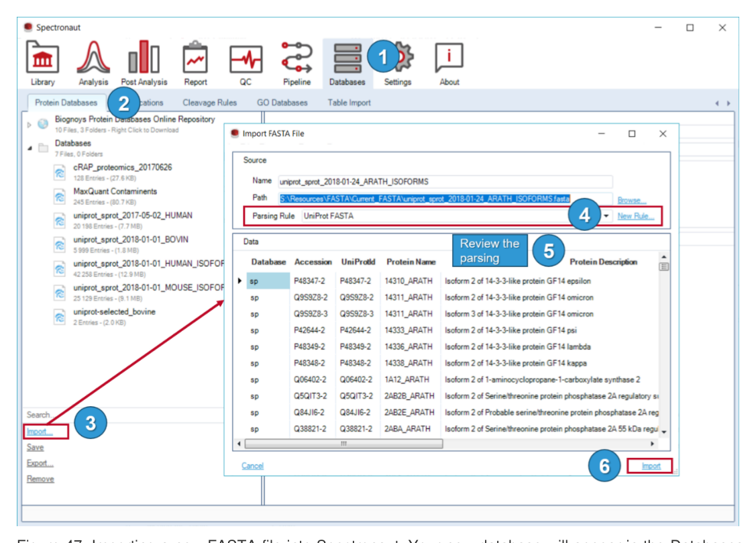Open the Pipeline icon
756x543 pixels.
(x=297, y=58)
